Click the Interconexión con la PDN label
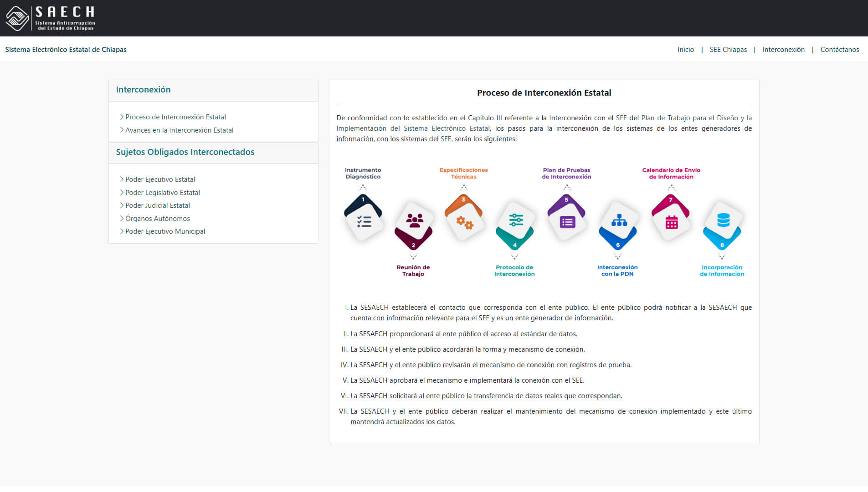This screenshot has width=868, height=492. click(x=617, y=271)
